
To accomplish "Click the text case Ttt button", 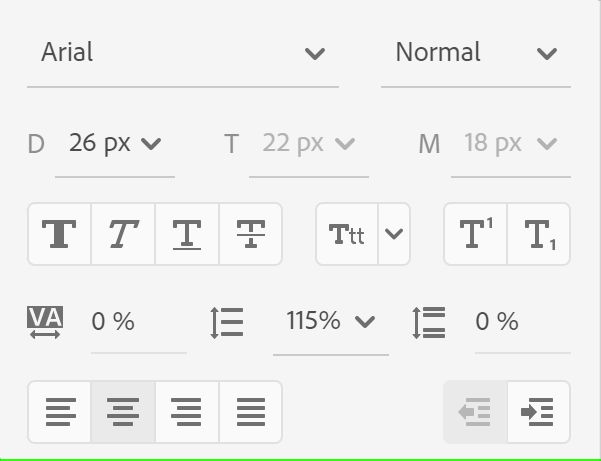I will (347, 234).
